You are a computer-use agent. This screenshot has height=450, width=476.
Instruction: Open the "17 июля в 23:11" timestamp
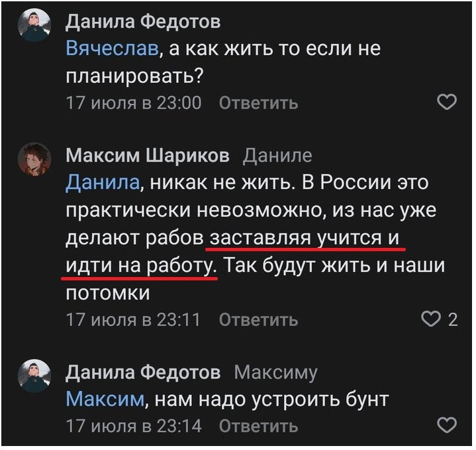[134, 320]
